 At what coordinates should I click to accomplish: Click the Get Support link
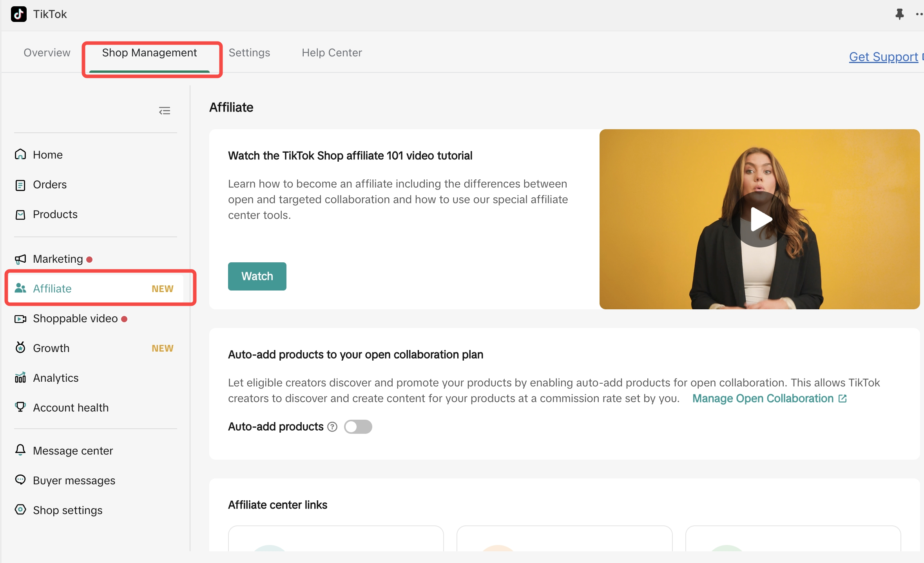pos(883,57)
